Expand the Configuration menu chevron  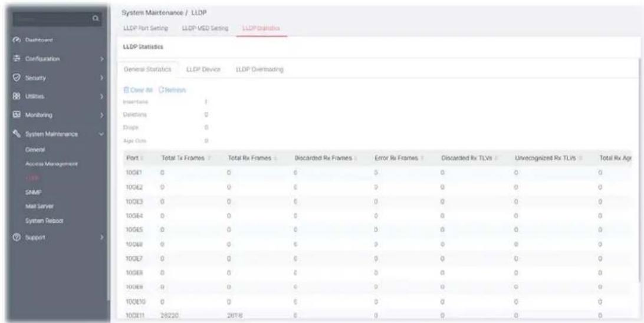101,59
